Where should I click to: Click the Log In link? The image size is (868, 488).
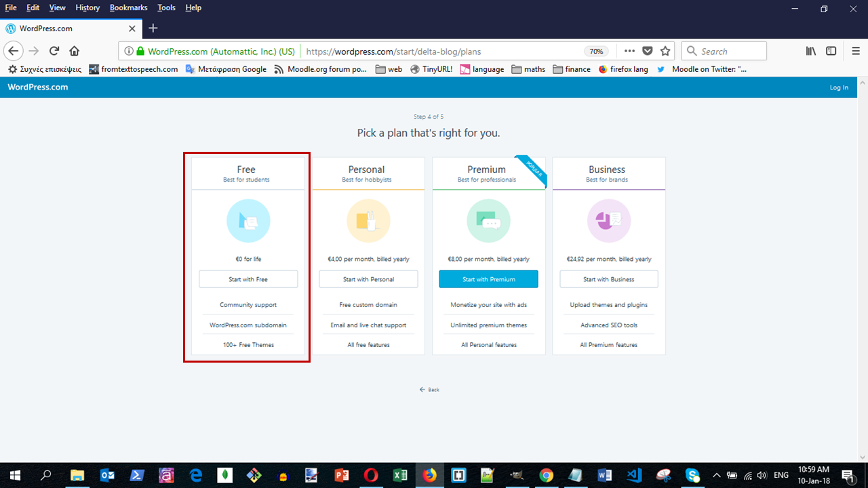click(x=839, y=87)
